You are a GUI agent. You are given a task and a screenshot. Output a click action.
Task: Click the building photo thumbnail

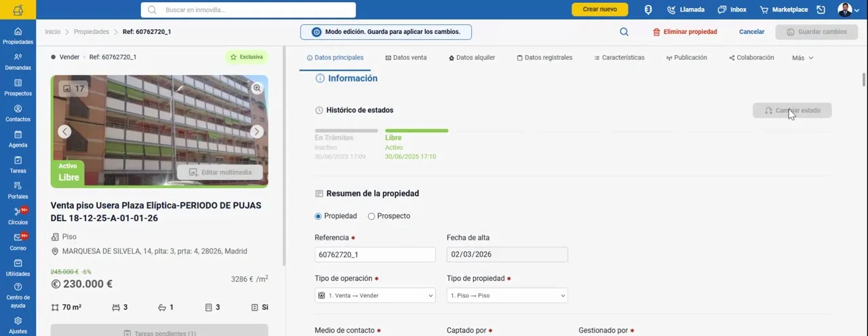pos(159,131)
